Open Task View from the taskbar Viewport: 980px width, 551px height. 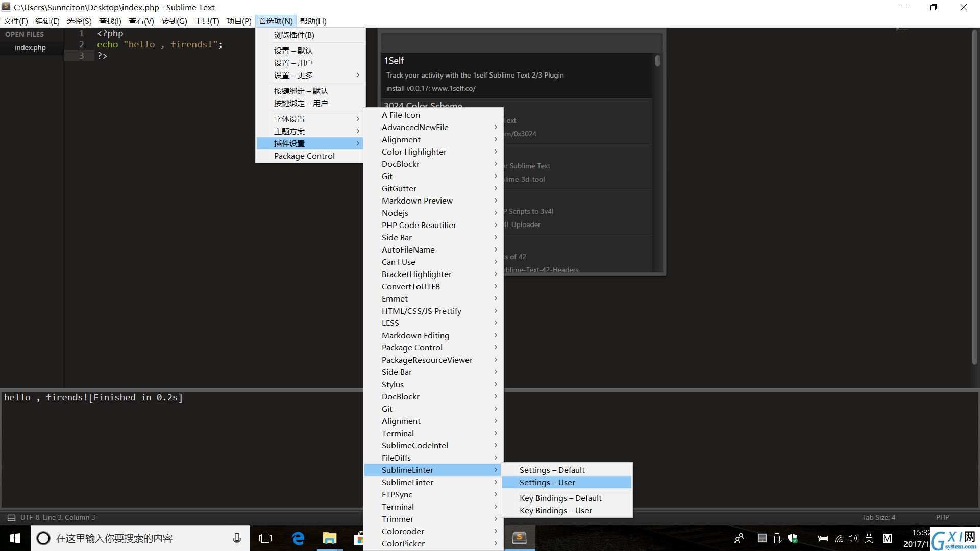[x=265, y=538]
